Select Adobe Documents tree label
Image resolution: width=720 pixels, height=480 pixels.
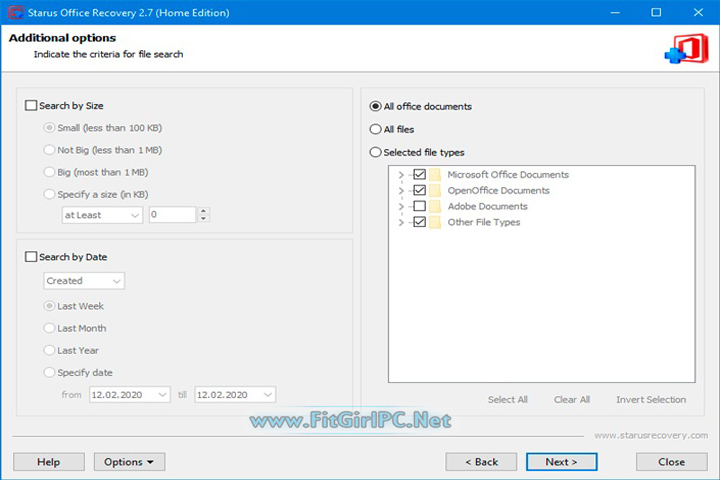(487, 206)
